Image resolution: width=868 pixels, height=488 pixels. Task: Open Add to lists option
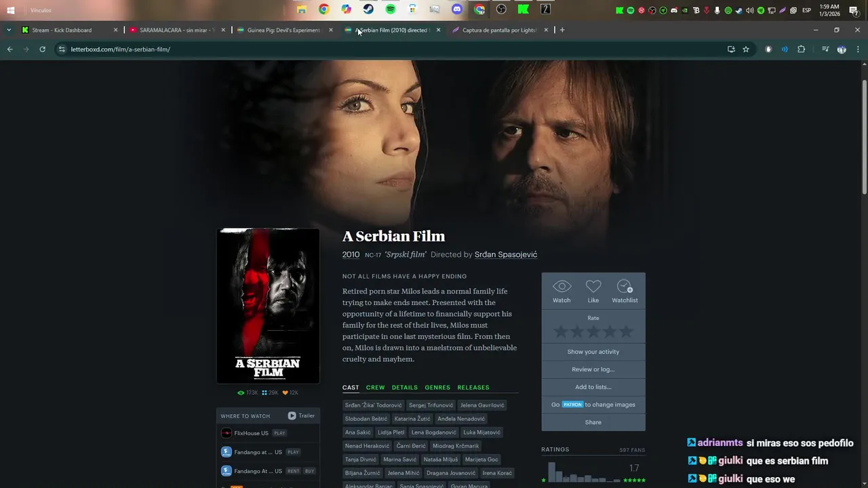point(593,387)
